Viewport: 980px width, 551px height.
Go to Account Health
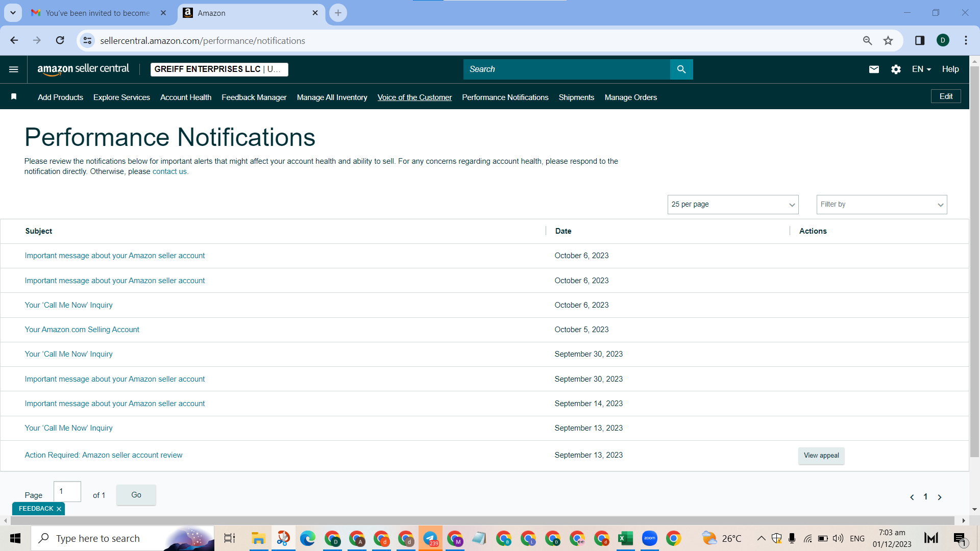[x=186, y=97]
